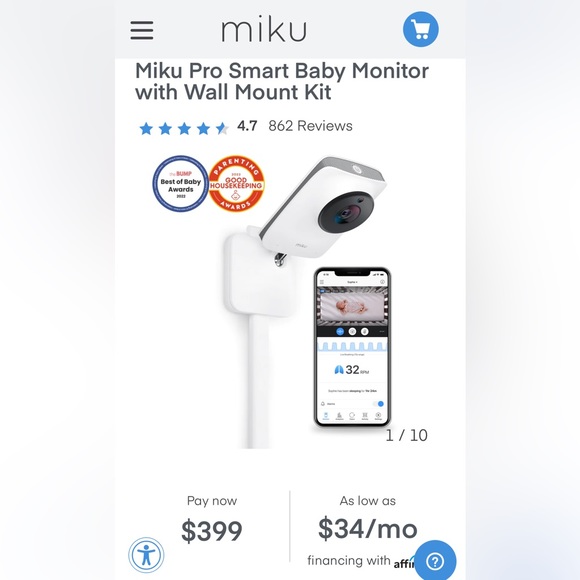View the 862 Reviews link
Image resolution: width=580 pixels, height=580 pixels.
[310, 126]
